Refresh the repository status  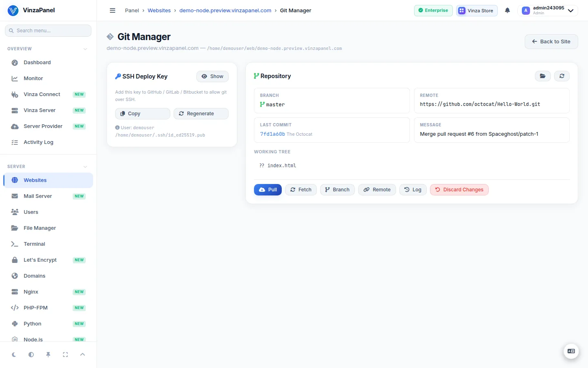tap(562, 76)
